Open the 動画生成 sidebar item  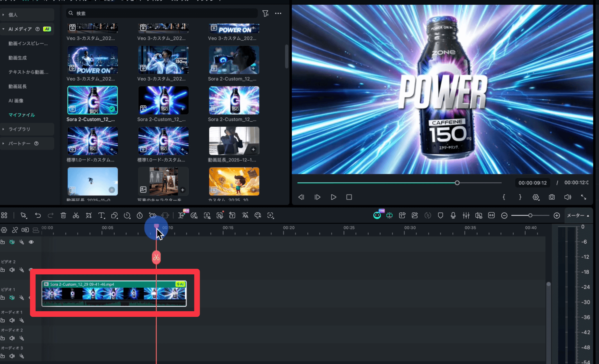(17, 58)
